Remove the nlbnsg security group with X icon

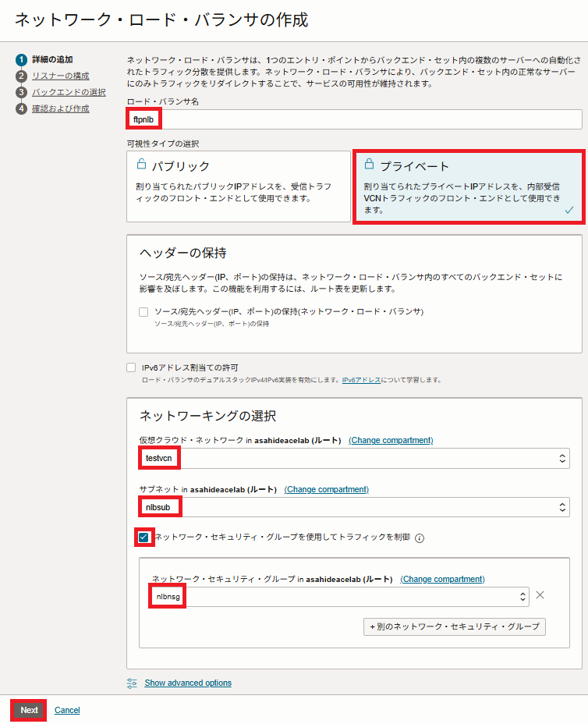540,595
